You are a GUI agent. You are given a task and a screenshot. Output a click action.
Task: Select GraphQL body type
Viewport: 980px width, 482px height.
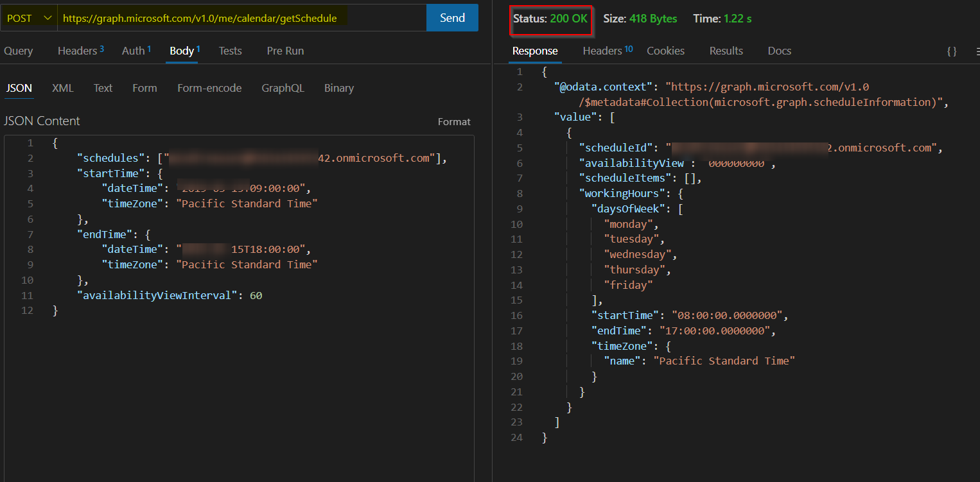tap(283, 88)
